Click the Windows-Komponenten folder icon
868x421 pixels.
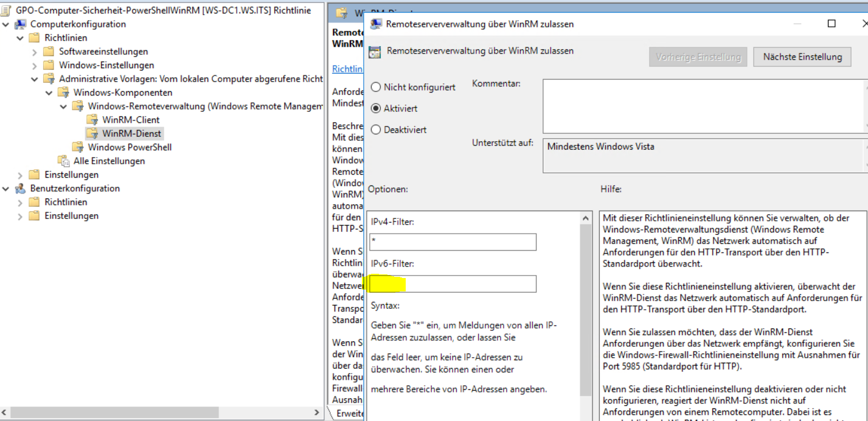click(x=64, y=92)
